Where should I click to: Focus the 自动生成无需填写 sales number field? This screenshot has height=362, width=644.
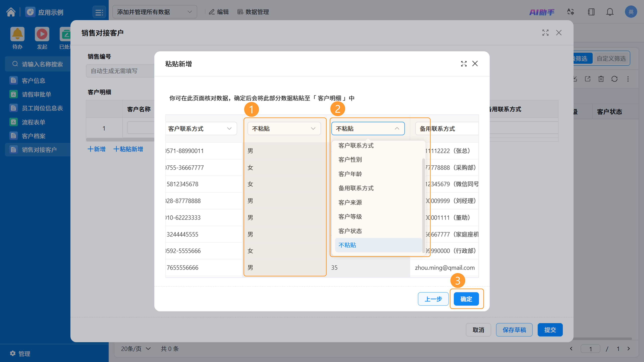click(120, 71)
